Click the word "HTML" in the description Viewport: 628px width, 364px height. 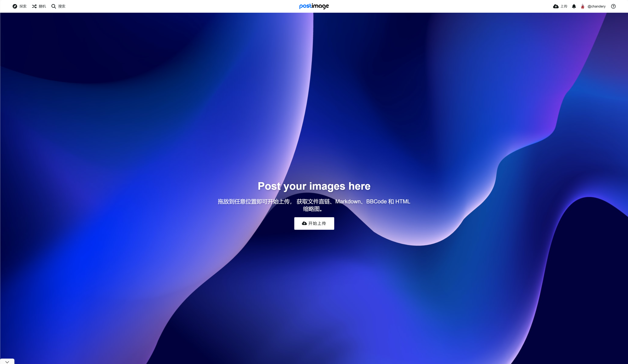click(x=403, y=201)
